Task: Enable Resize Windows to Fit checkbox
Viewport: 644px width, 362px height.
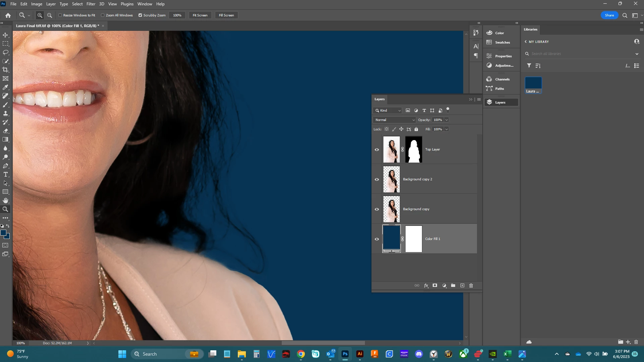Action: tap(60, 15)
